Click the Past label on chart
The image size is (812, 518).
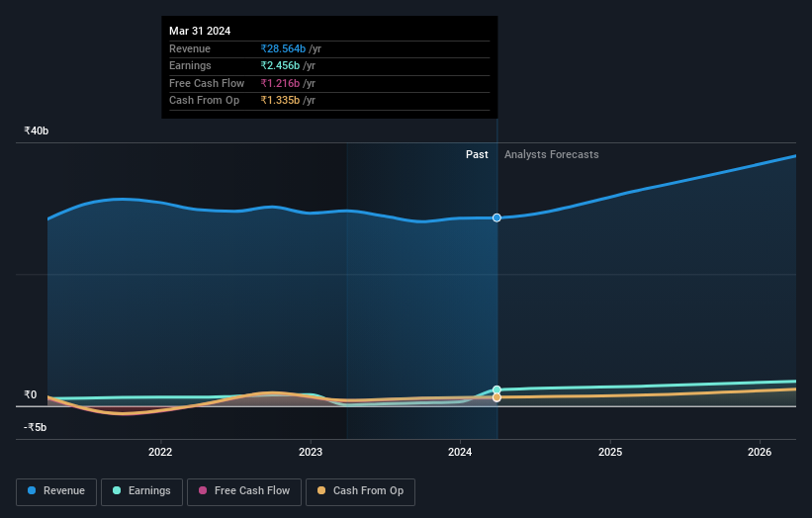coord(477,155)
